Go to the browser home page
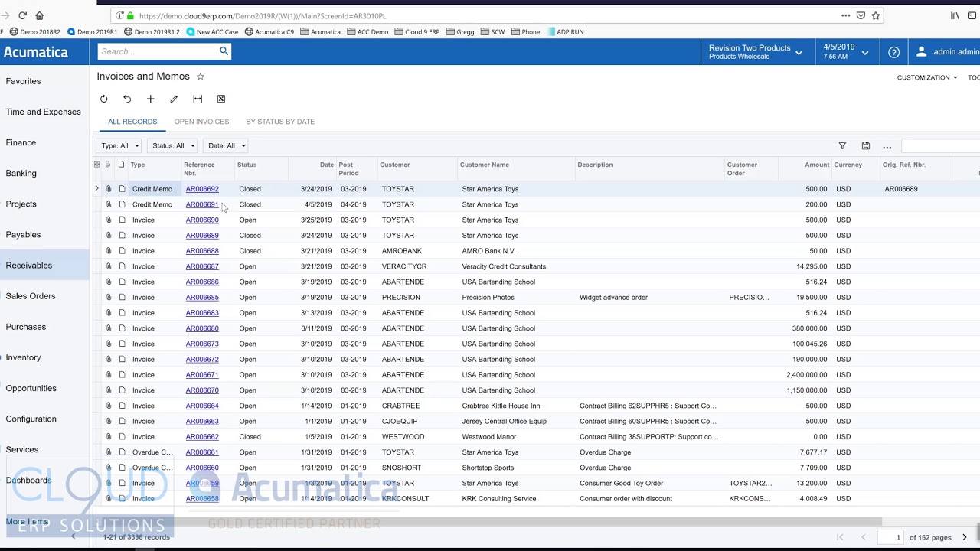 tap(40, 15)
